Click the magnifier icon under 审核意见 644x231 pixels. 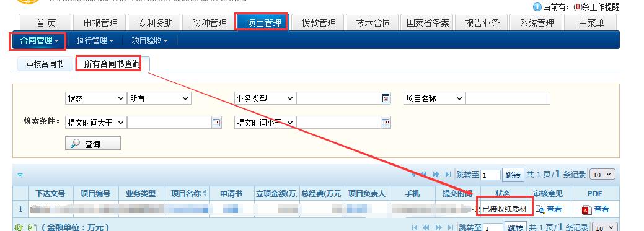coord(540,210)
